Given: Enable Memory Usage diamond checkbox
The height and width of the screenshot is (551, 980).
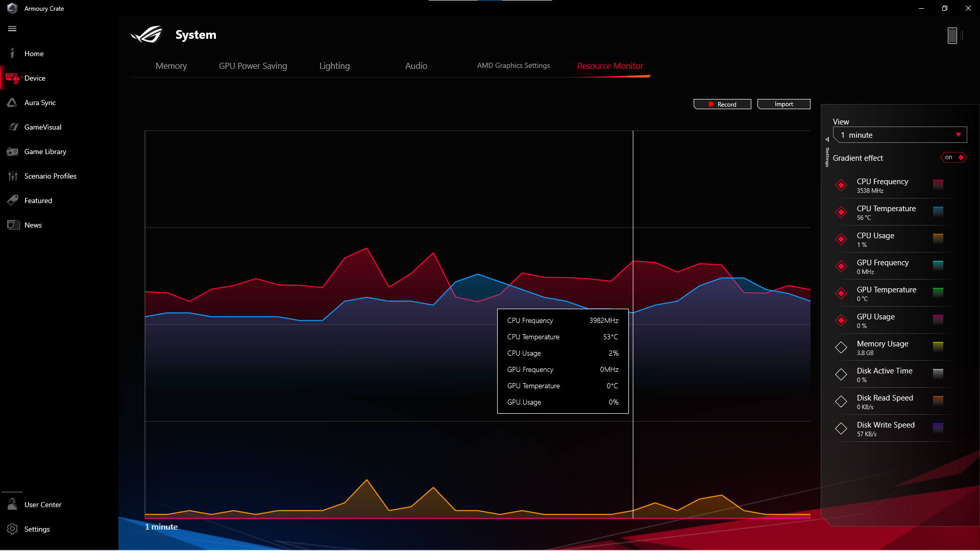Looking at the screenshot, I should 841,347.
